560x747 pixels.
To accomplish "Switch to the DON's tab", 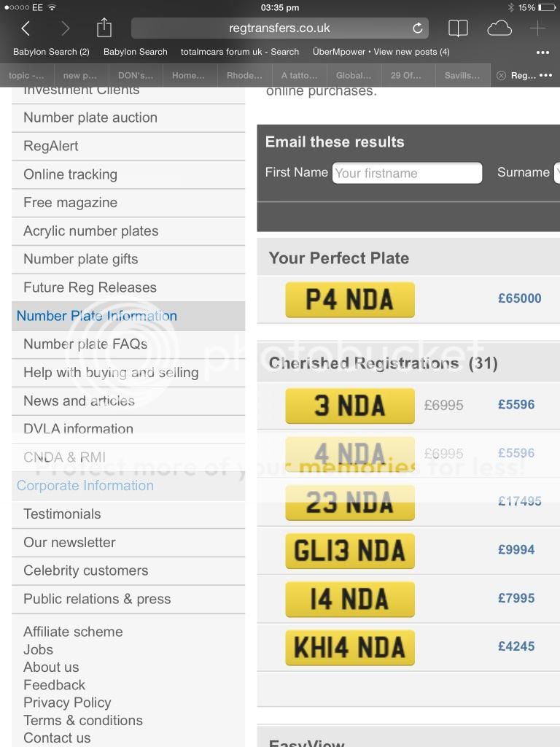I will coord(134,75).
